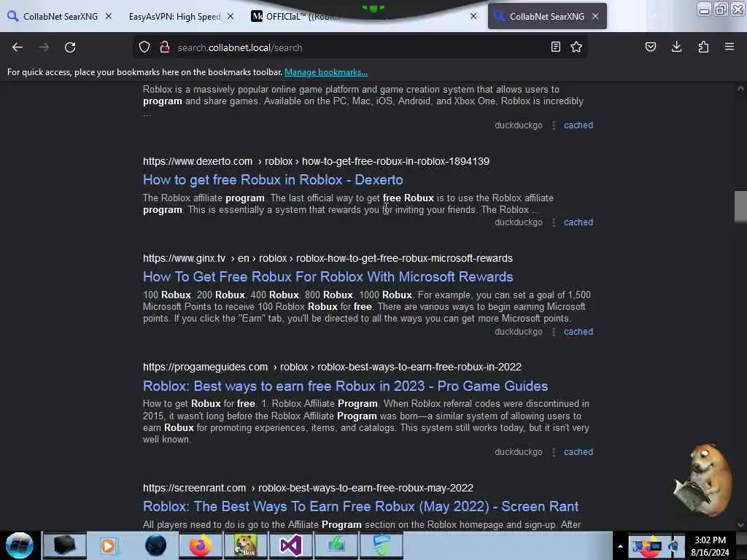Open the Firefox hamburger menu
This screenshot has width=747, height=560.
click(729, 47)
